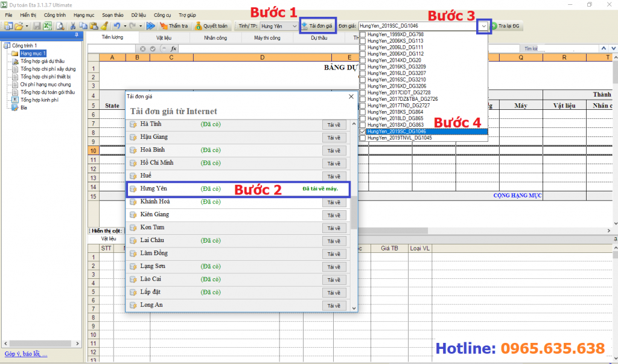The image size is (618, 364).
Task: Click Tải về button for Kiên Giang
Action: tap(333, 215)
